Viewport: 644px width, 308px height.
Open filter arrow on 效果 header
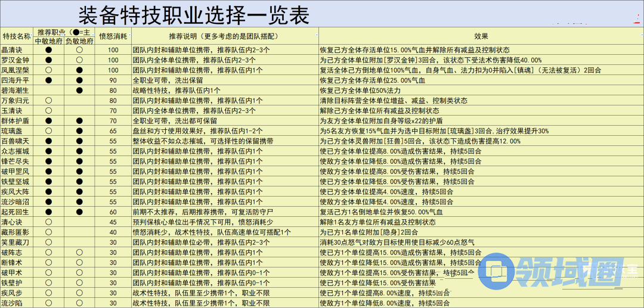[640, 36]
